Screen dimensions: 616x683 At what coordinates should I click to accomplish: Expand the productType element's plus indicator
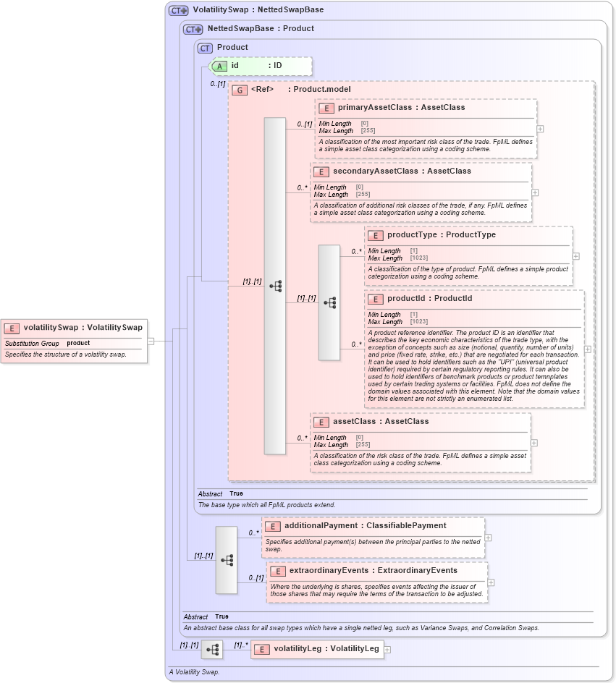[575, 257]
